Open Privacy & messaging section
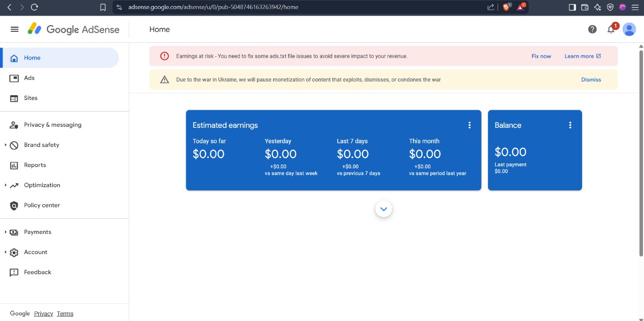The height and width of the screenshot is (321, 644). click(x=59, y=125)
